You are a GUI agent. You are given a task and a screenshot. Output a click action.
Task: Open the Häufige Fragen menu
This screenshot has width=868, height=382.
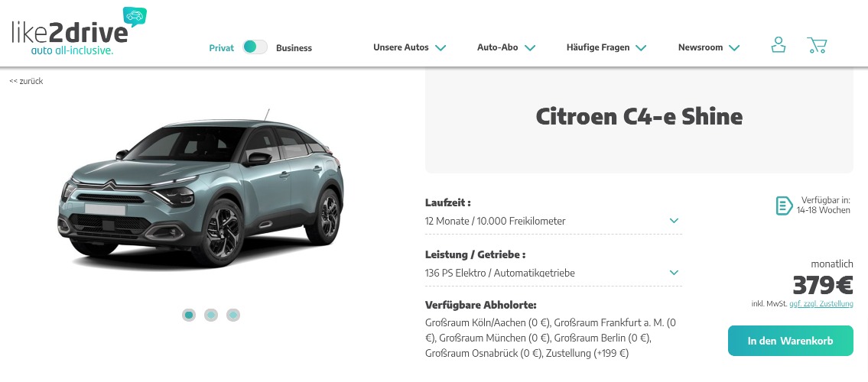606,47
